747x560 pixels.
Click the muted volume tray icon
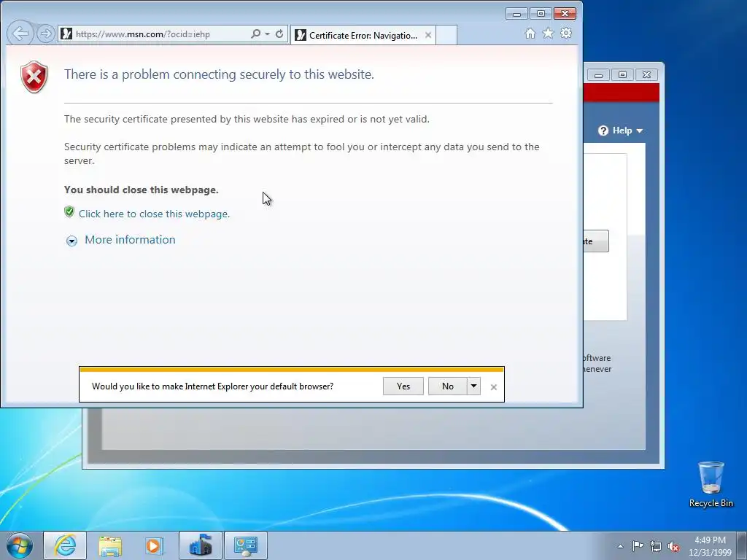pyautogui.click(x=673, y=546)
